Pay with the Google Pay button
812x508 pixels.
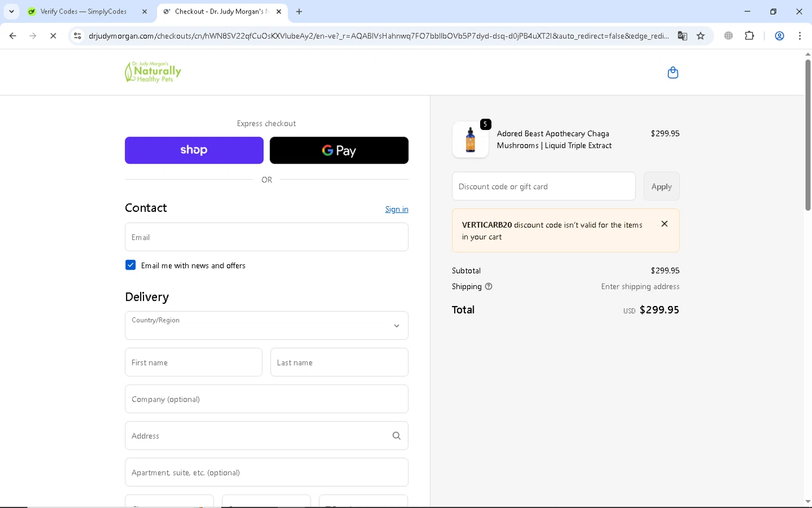click(339, 150)
